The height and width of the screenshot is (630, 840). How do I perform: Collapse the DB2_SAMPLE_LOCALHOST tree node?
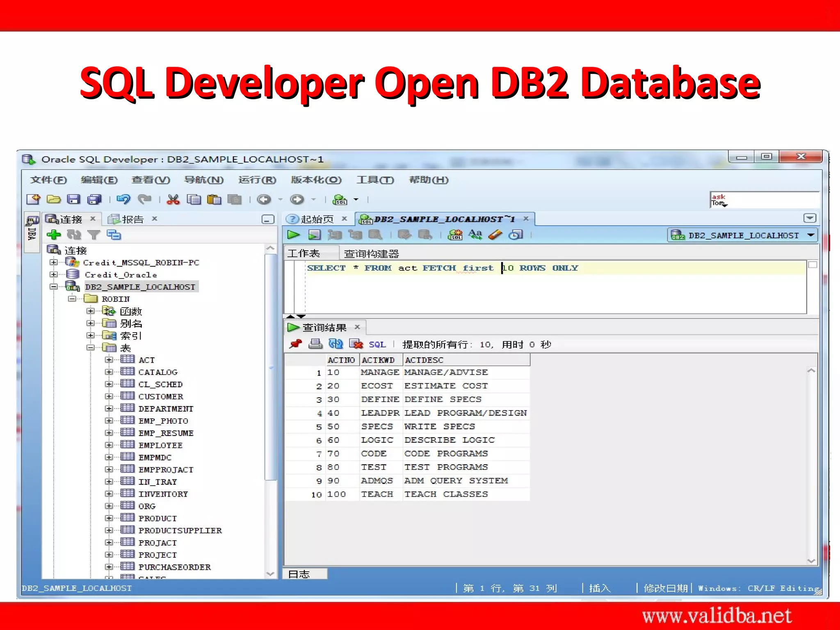(54, 286)
